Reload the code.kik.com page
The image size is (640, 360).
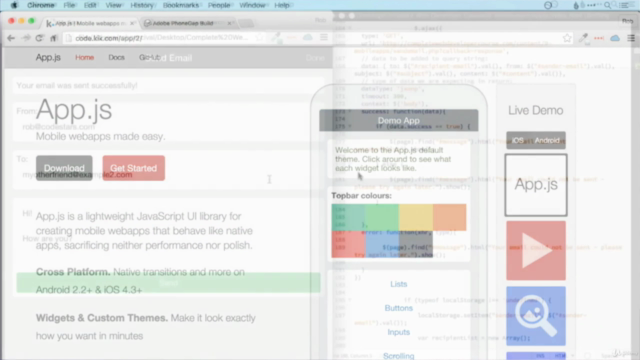(x=39, y=38)
